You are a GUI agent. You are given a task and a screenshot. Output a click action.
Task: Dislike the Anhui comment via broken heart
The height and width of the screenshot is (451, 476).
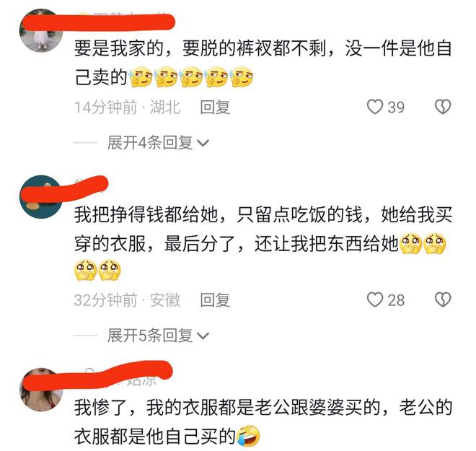[x=443, y=299]
